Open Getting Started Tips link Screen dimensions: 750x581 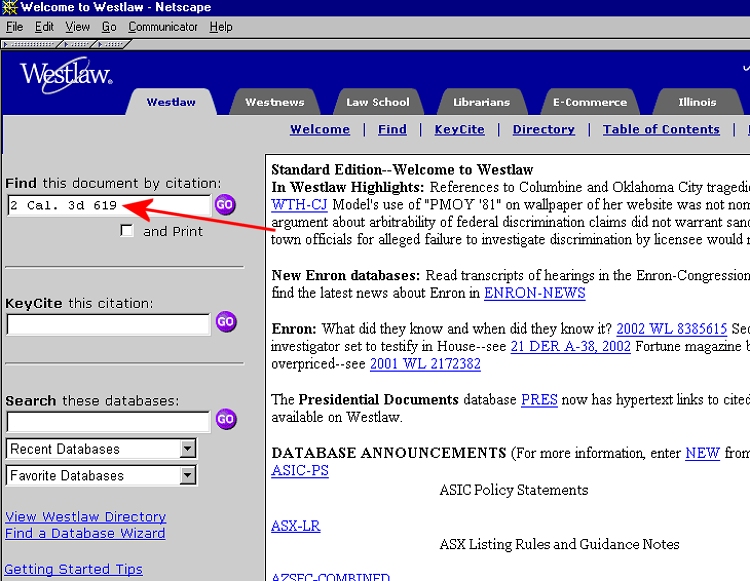point(74,569)
